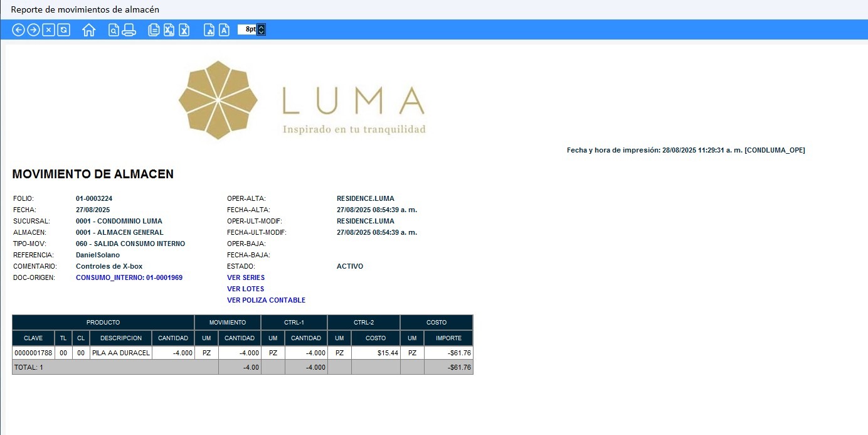Click the 8pt font size field
This screenshot has height=435, width=868.
[x=247, y=30]
